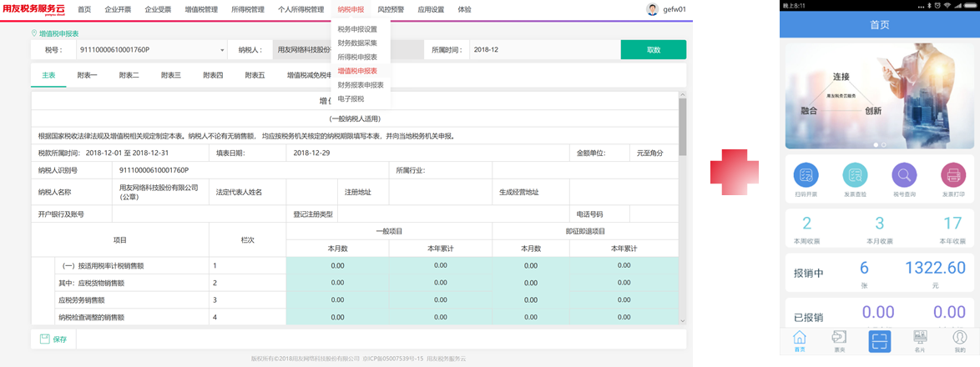980x367 pixels.
Task: Tap the 发票查验 invoice verification icon
Action: [x=856, y=175]
